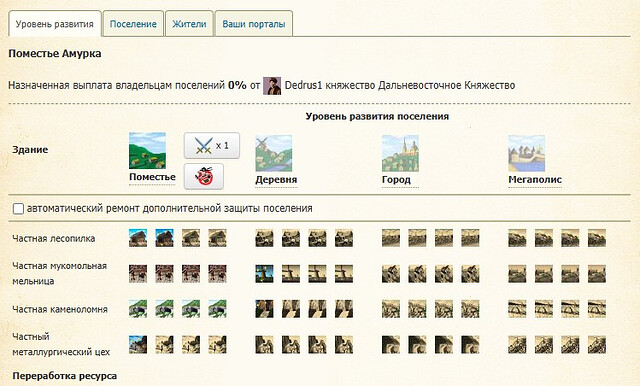Screen dimensions: 640x386
Task: Select first quarry icon in Мегаполис group
Action: (518, 309)
